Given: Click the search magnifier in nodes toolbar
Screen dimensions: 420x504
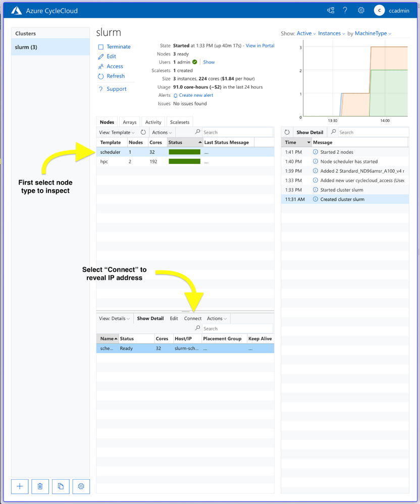Looking at the screenshot, I should (x=197, y=132).
